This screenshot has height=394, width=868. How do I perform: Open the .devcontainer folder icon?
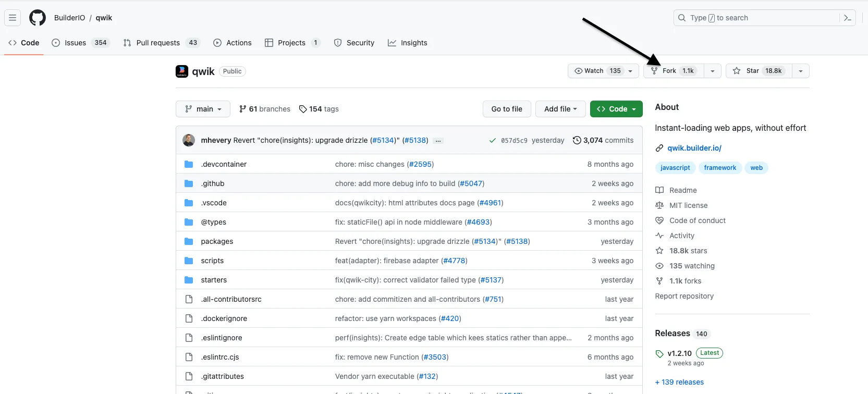point(189,164)
